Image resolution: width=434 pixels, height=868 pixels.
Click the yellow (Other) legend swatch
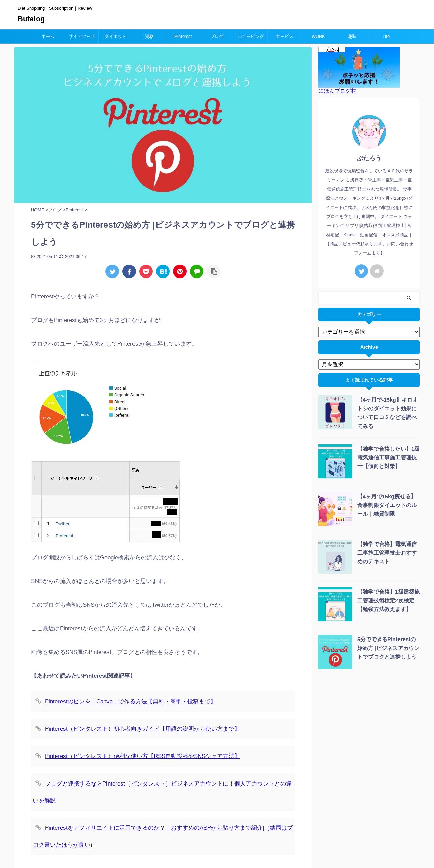click(111, 408)
